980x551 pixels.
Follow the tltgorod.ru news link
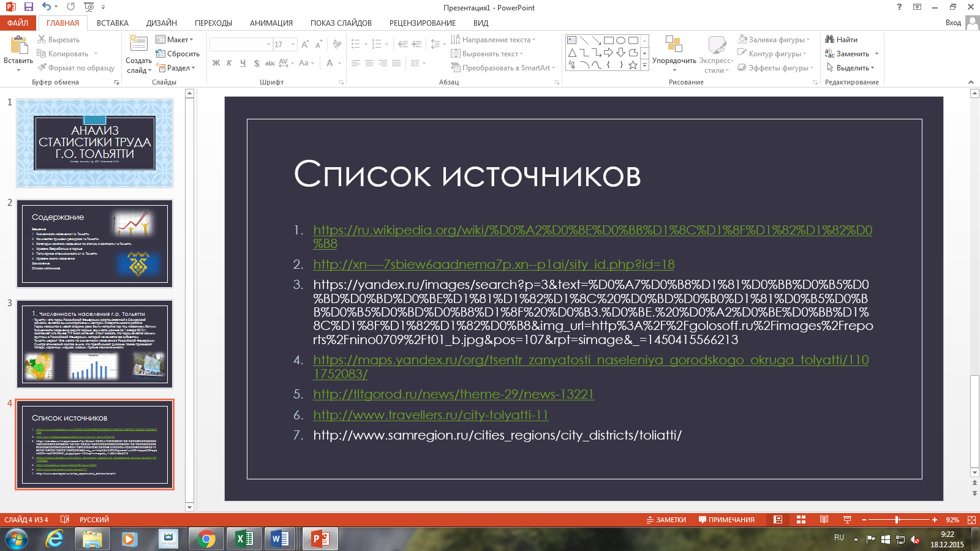coord(453,394)
